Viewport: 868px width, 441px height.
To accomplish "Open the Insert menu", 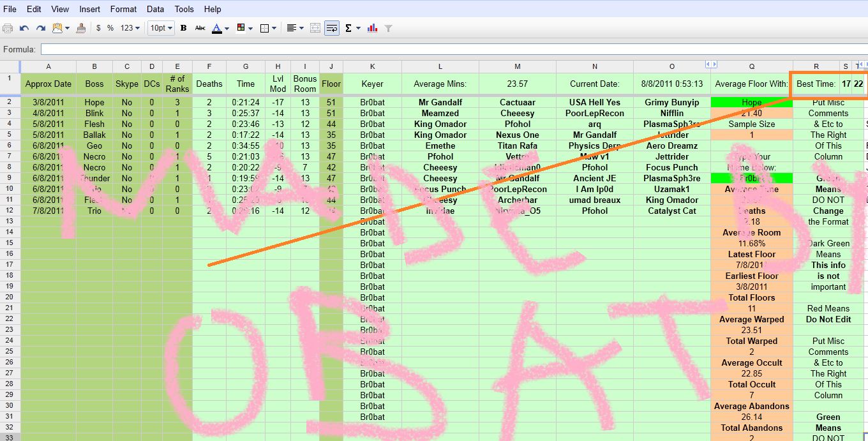I will (x=89, y=9).
